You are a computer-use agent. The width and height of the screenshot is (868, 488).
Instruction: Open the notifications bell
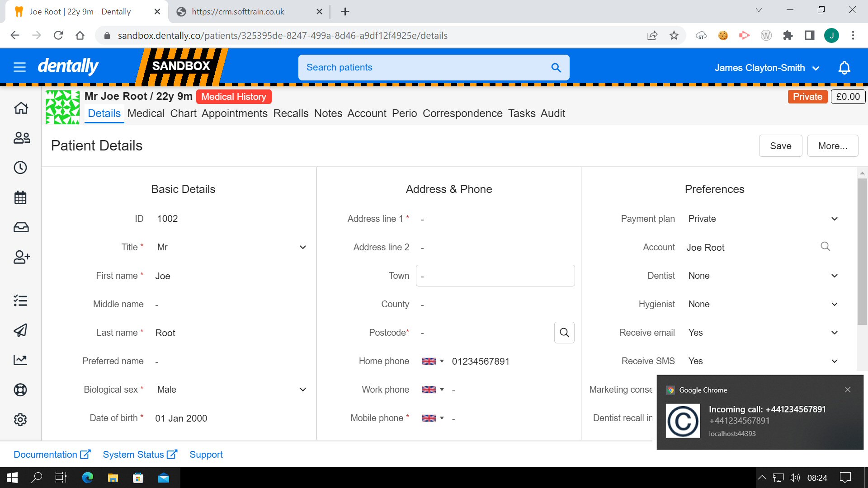pos(844,68)
